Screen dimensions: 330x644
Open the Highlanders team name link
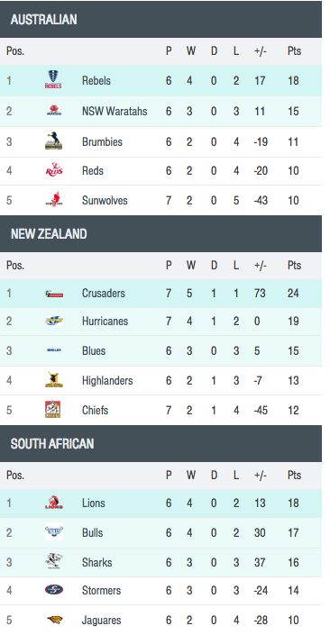coord(107,381)
